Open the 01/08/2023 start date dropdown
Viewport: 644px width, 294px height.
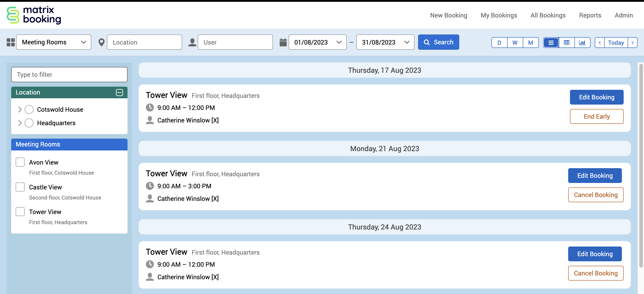click(317, 42)
